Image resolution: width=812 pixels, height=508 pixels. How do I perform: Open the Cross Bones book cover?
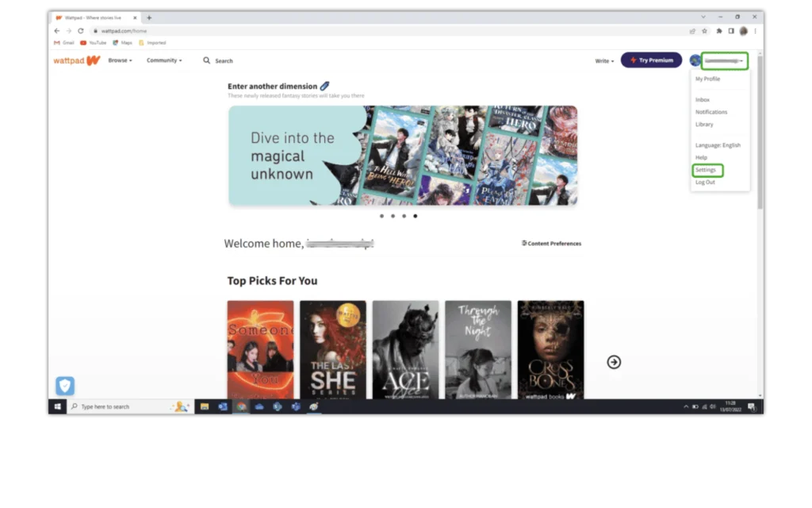click(550, 350)
